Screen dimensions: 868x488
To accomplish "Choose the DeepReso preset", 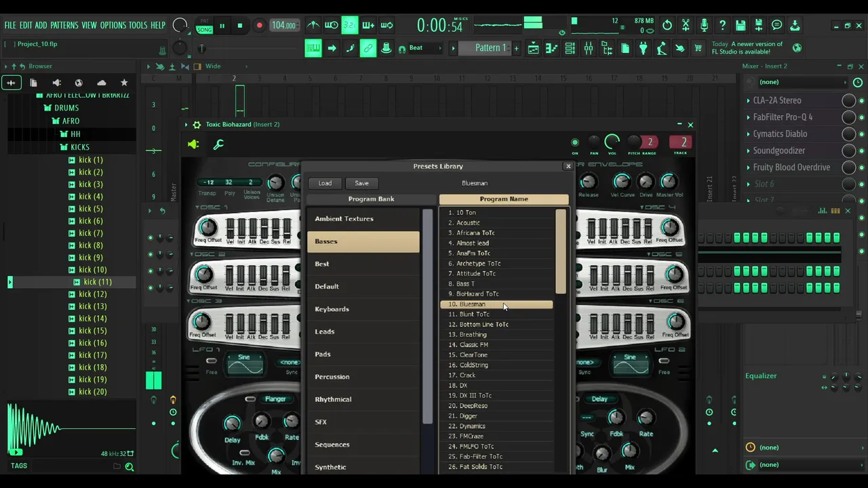I will click(x=496, y=405).
